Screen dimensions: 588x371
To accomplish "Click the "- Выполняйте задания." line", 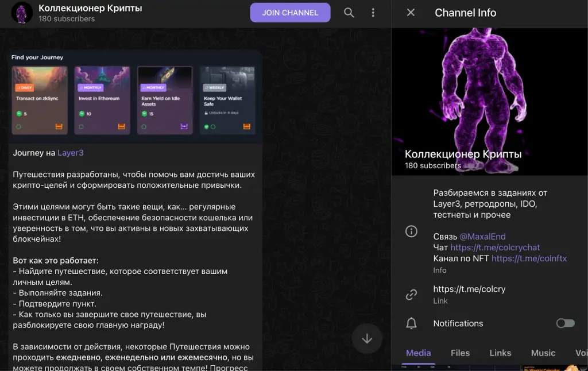I will coord(58,292).
